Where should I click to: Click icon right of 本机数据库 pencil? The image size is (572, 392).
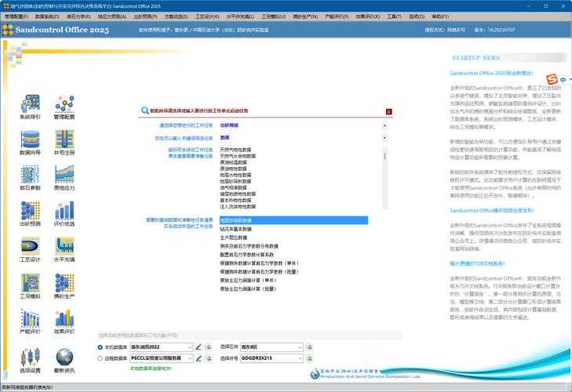tap(208, 347)
